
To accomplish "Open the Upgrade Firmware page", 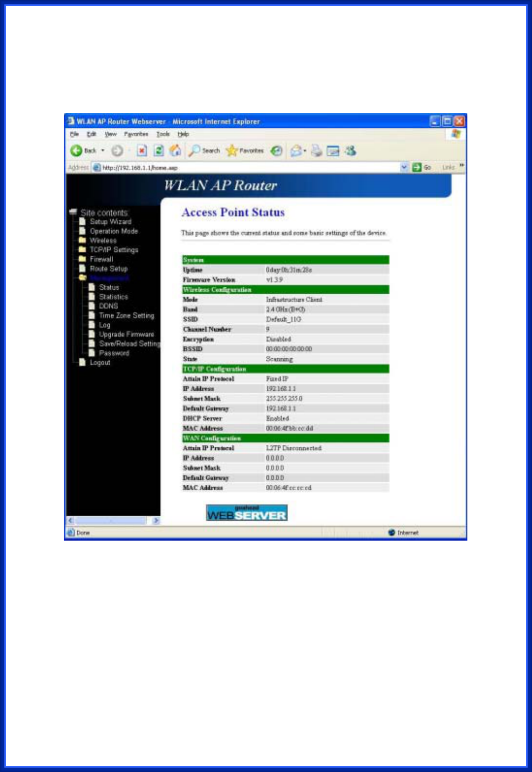I will 126,334.
